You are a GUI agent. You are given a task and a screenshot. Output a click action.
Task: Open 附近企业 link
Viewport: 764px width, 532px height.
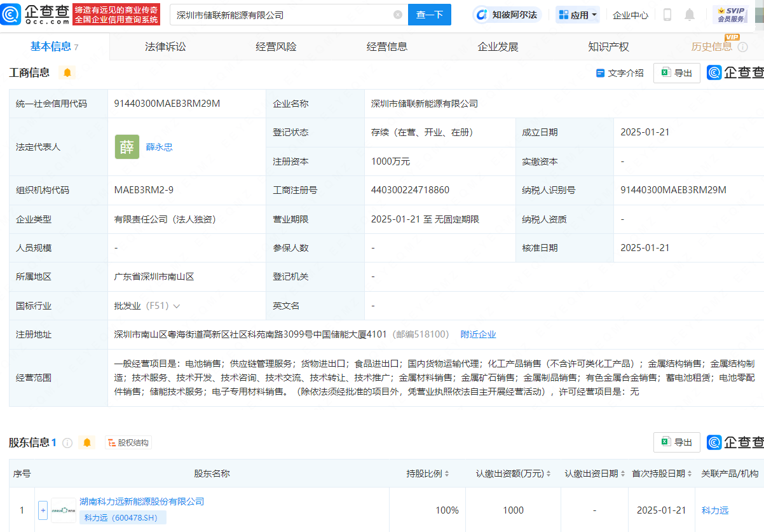[x=478, y=334]
